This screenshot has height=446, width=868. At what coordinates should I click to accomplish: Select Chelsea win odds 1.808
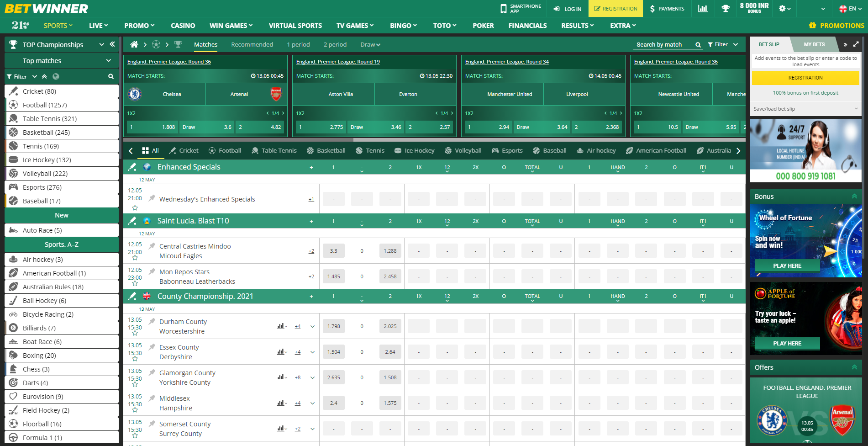[152, 127]
